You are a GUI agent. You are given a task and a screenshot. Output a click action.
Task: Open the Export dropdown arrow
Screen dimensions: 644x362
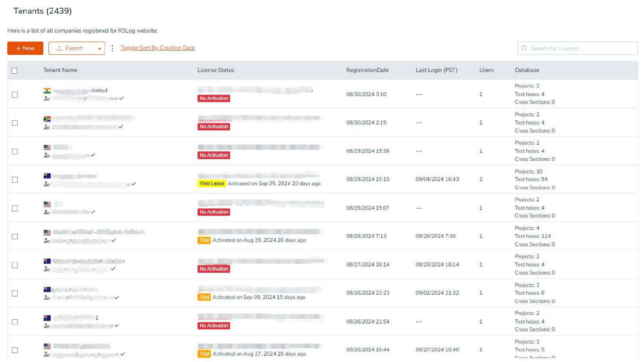pyautogui.click(x=99, y=49)
